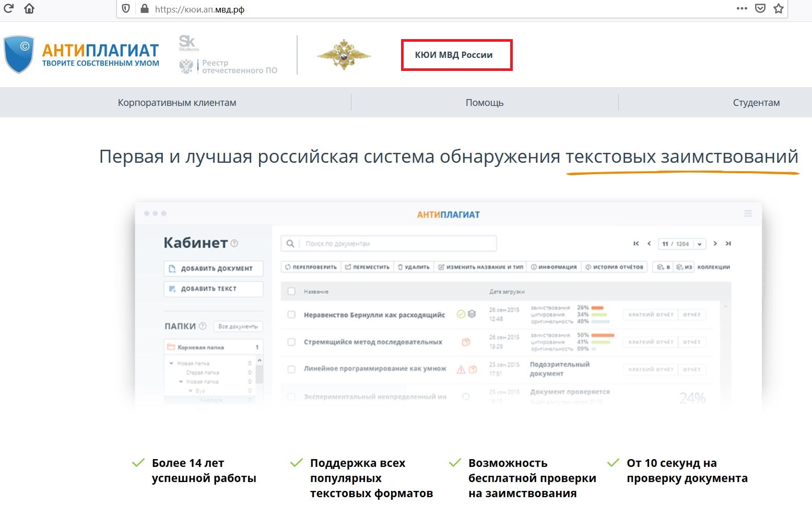Click the orange document icon for Стремящийся метод

point(466,342)
